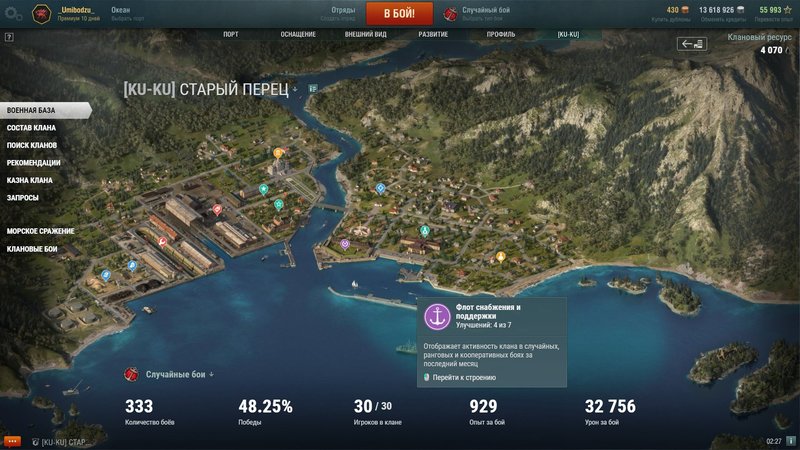This screenshot has height=450, width=800.
Task: Click the 02:27 clock
Action: click(773, 441)
